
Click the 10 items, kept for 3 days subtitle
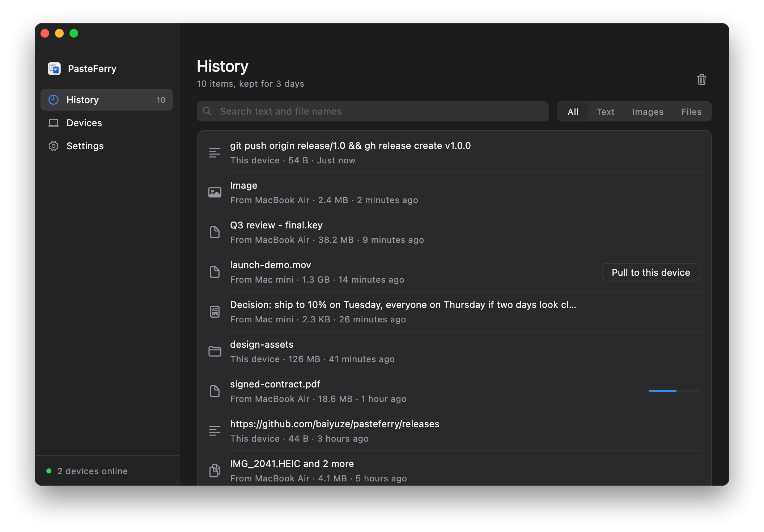click(x=250, y=84)
